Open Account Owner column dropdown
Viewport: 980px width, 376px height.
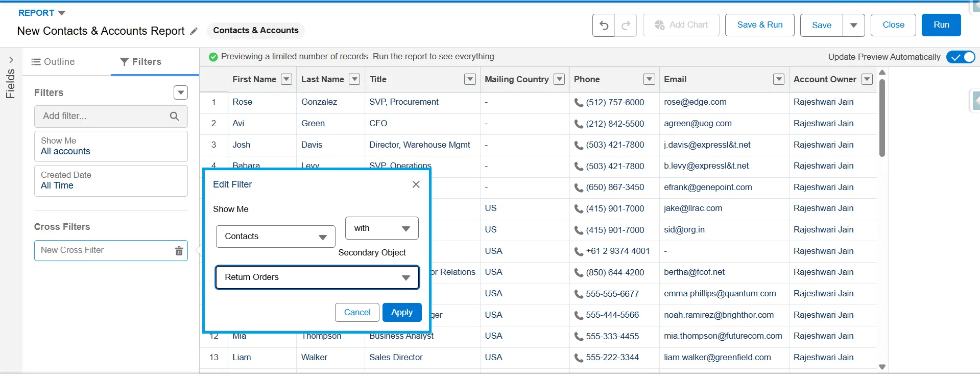(x=867, y=79)
